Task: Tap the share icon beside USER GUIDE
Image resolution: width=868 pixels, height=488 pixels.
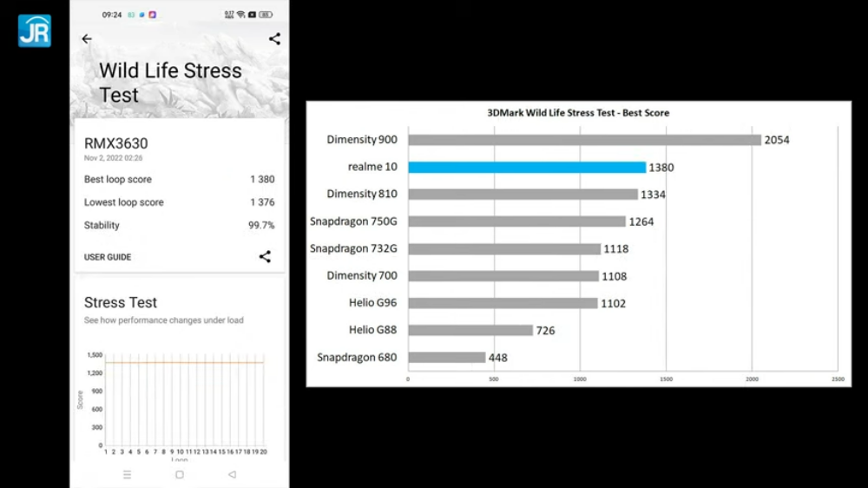Action: [265, 256]
